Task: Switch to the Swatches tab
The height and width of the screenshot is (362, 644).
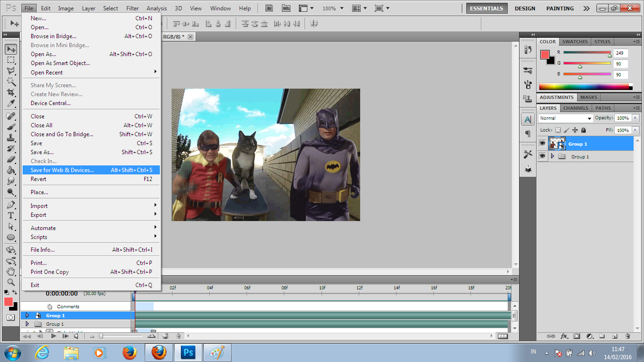Action: coord(575,42)
